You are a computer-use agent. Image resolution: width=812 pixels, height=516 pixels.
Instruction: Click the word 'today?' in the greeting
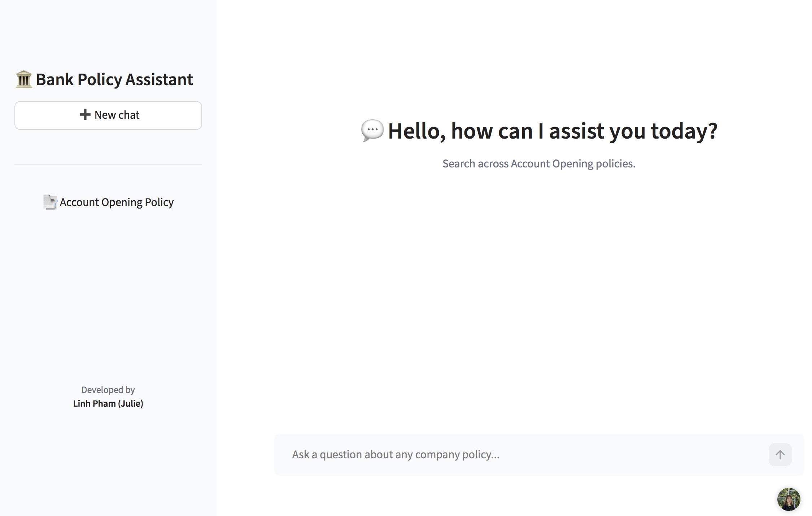click(x=684, y=131)
